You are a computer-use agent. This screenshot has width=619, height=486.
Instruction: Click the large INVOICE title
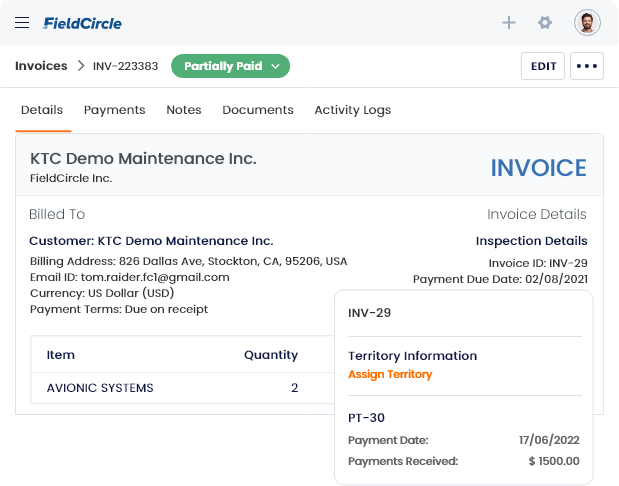click(x=538, y=168)
